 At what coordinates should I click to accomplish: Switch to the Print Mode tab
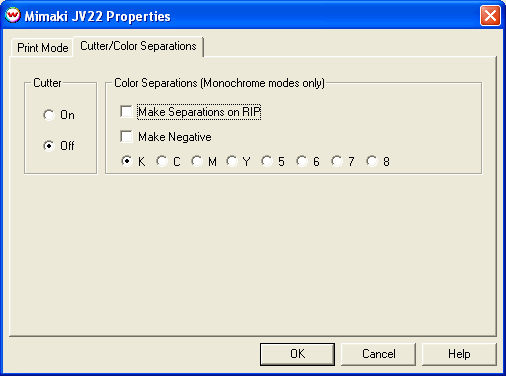pos(42,48)
